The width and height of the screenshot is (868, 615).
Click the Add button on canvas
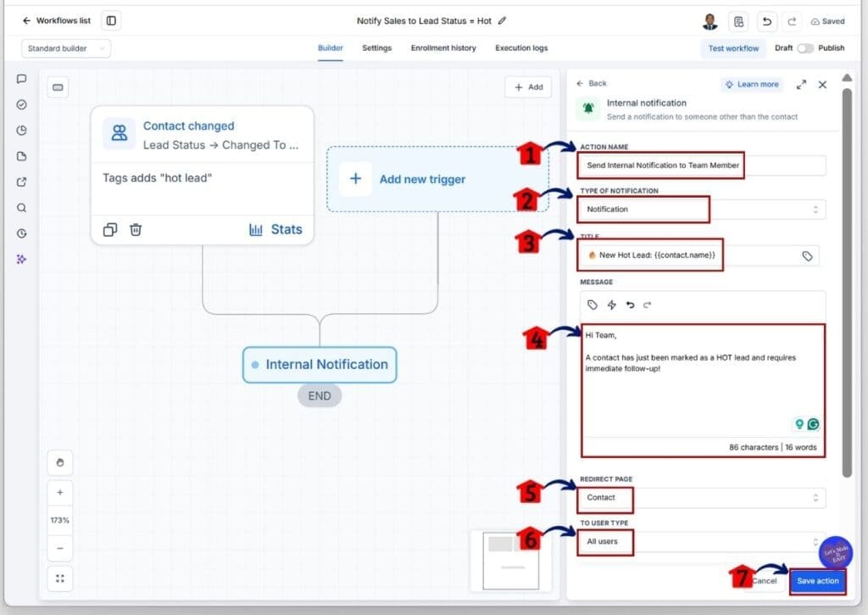pyautogui.click(x=529, y=87)
